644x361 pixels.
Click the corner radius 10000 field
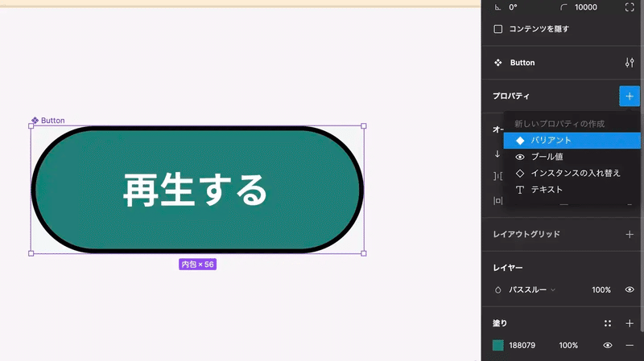(x=586, y=7)
